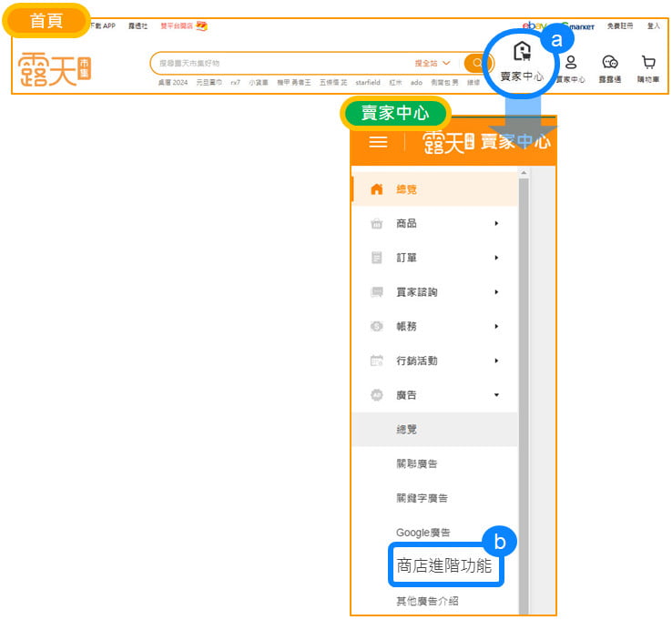The width and height of the screenshot is (672, 620).
Task: Click the 商品 basket icon
Action: (x=377, y=224)
